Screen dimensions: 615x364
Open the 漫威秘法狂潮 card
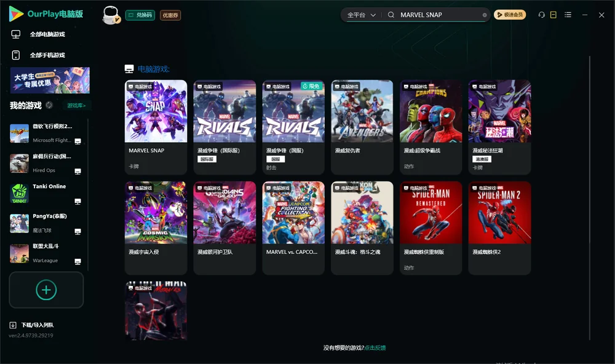pyautogui.click(x=499, y=127)
